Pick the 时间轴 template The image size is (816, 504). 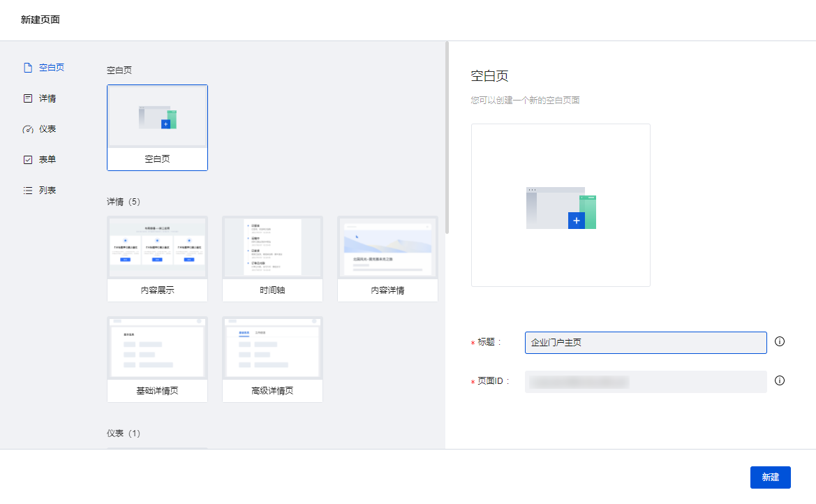point(272,259)
